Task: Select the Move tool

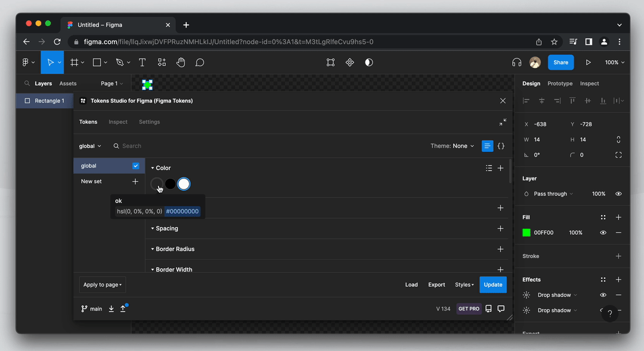Action: (x=49, y=62)
